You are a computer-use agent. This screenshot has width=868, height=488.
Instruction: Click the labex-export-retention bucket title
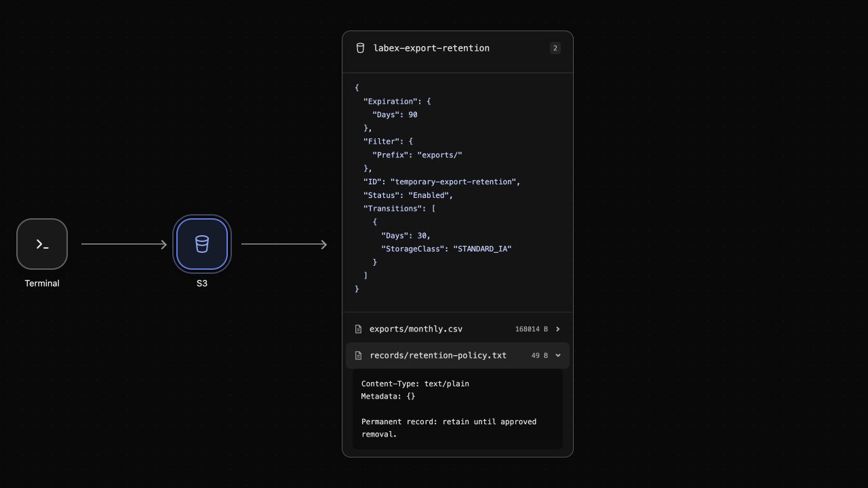click(431, 48)
